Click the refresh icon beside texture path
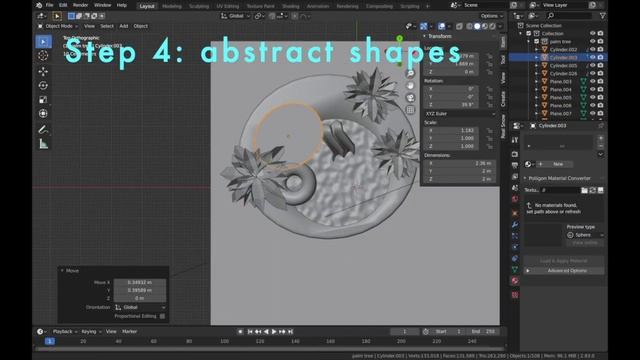640x360 pixels. coord(593,190)
